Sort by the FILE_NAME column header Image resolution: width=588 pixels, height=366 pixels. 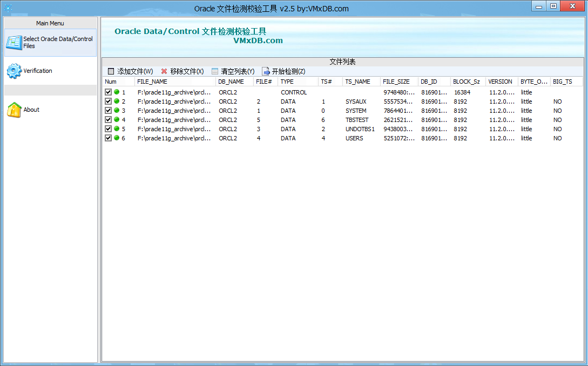152,82
